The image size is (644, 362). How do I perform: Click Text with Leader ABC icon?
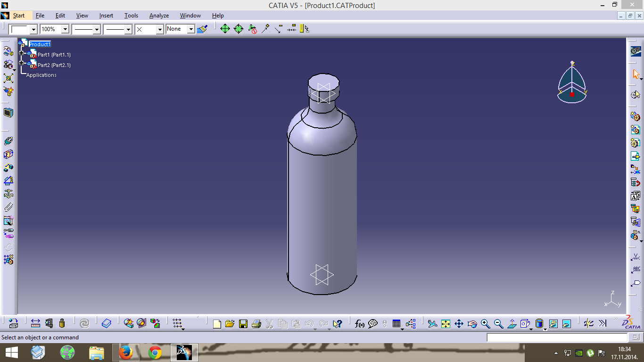[x=636, y=270]
